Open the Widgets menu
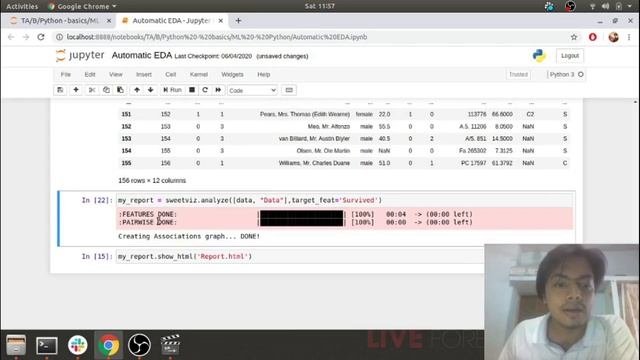Viewport: 640px width, 360px height. click(x=232, y=74)
